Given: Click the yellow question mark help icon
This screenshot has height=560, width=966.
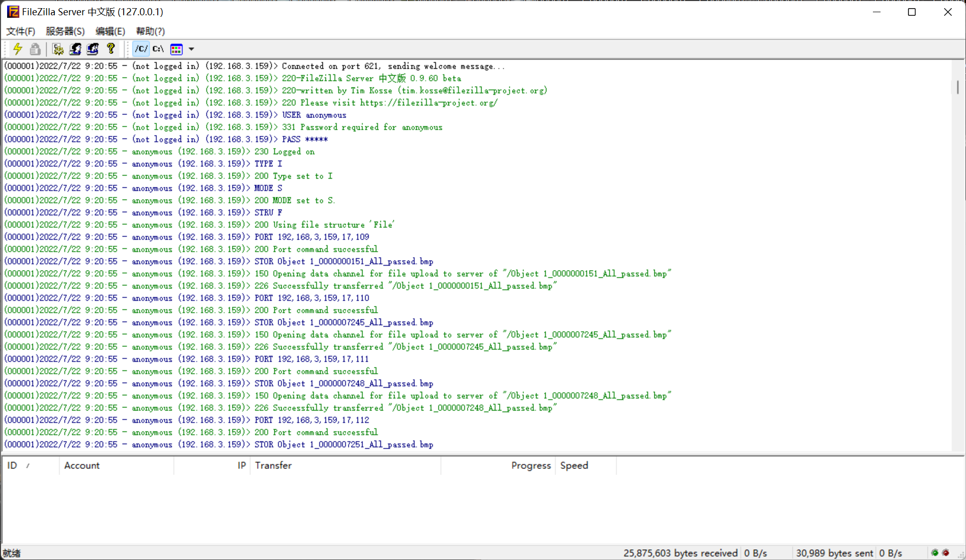Looking at the screenshot, I should coord(110,49).
